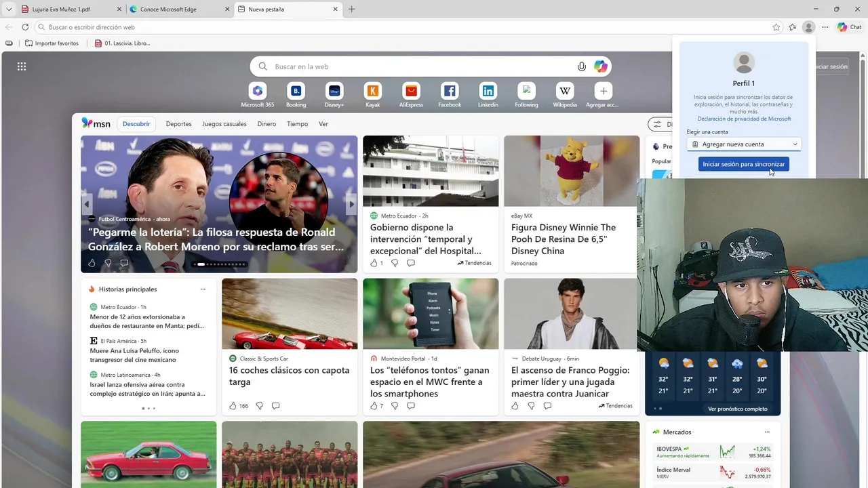
Task: Click the Copilot icon in search box
Action: tap(600, 66)
